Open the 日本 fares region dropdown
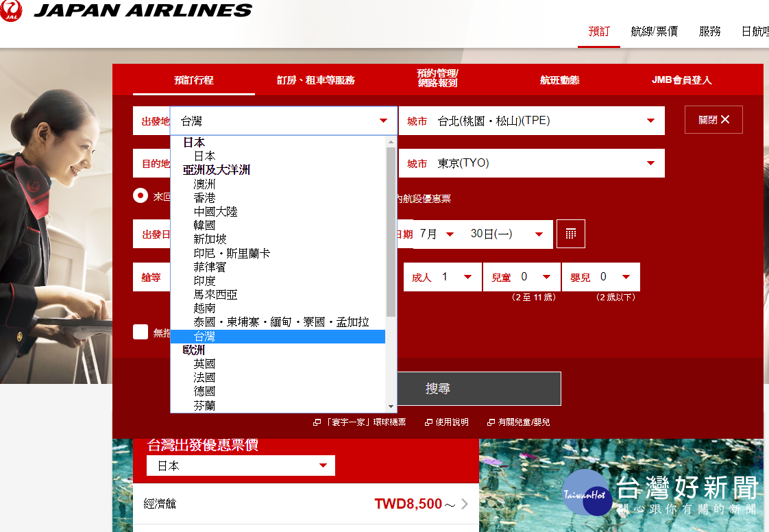The image size is (769, 532). (241, 465)
